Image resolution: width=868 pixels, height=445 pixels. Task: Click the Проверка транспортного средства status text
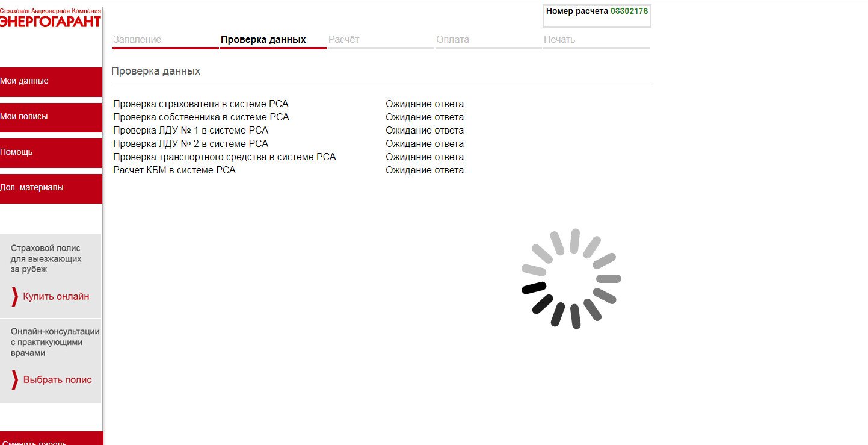point(425,157)
